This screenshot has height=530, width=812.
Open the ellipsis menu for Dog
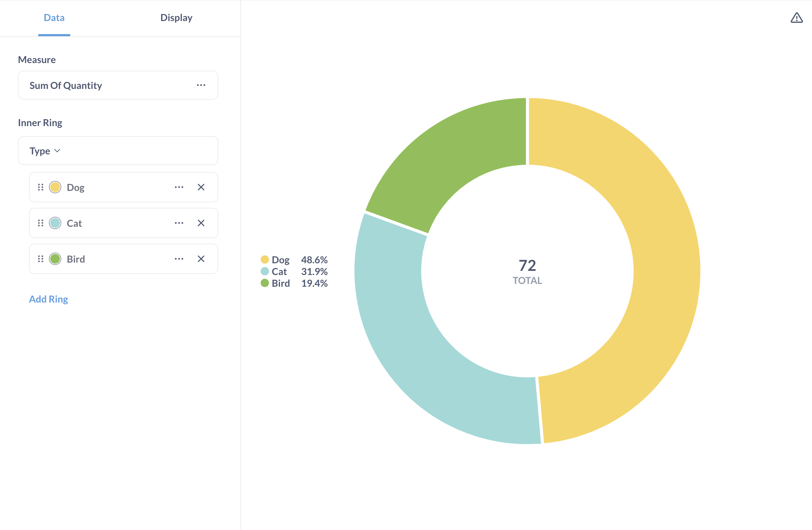(x=179, y=187)
